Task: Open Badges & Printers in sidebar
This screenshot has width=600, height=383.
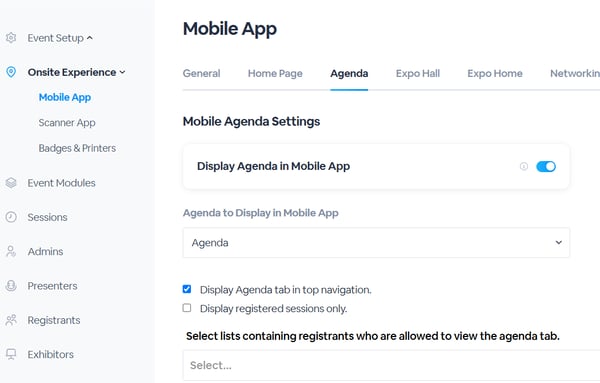Action: (77, 148)
